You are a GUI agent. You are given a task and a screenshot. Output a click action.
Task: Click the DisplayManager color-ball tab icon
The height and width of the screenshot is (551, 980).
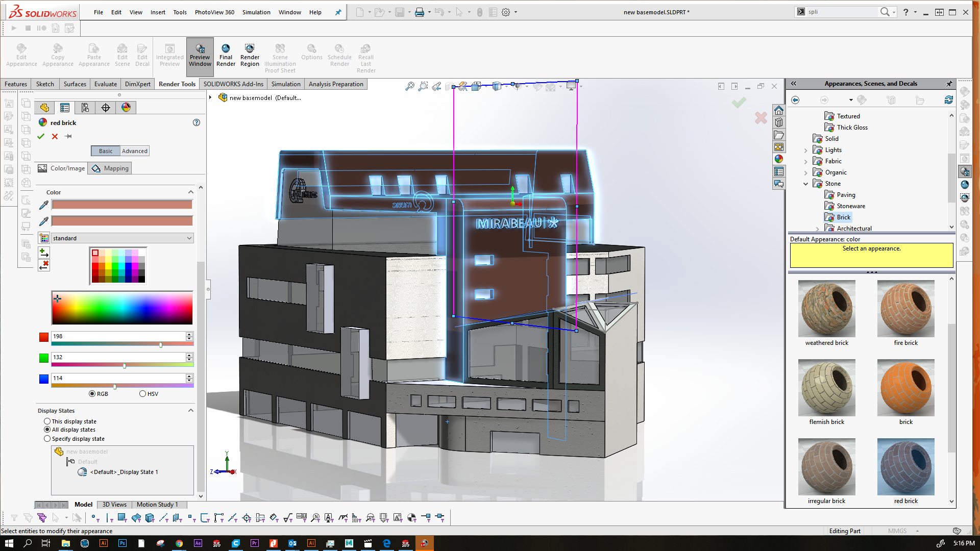(126, 108)
